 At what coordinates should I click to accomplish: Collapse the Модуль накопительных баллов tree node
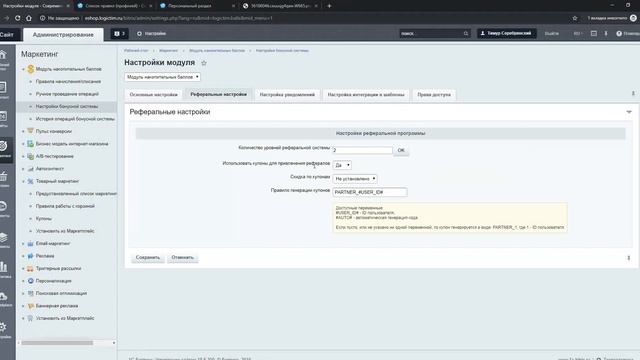pos(23,69)
